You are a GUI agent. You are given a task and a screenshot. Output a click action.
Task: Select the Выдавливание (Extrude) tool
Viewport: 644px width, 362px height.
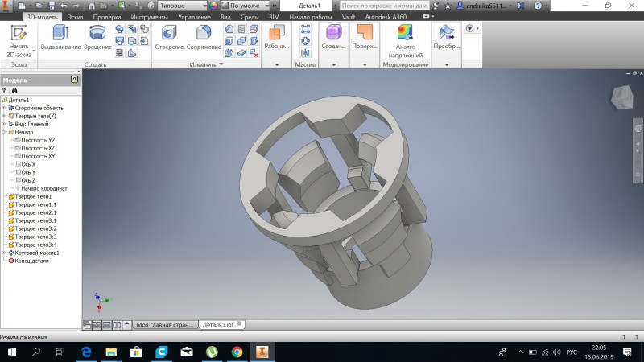click(x=60, y=37)
